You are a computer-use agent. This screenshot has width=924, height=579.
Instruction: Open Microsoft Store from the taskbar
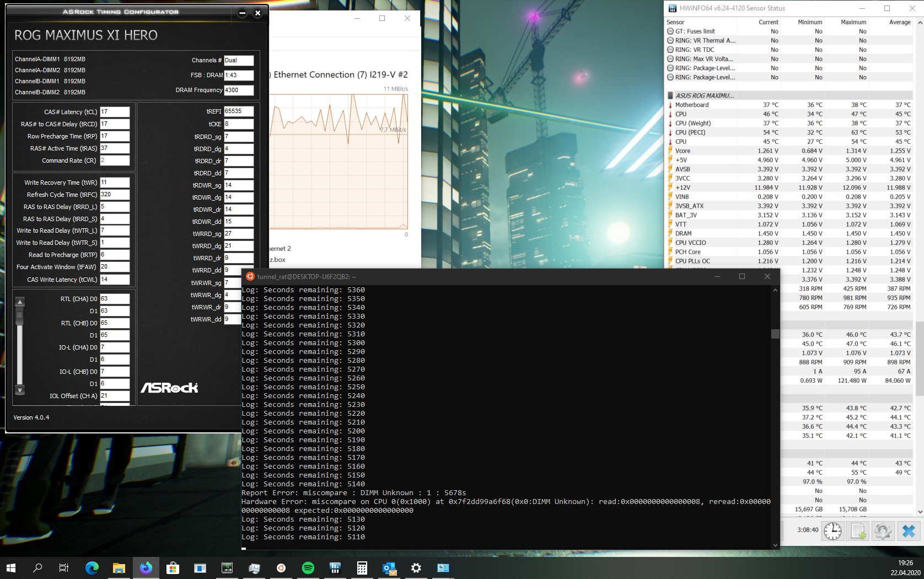[173, 568]
